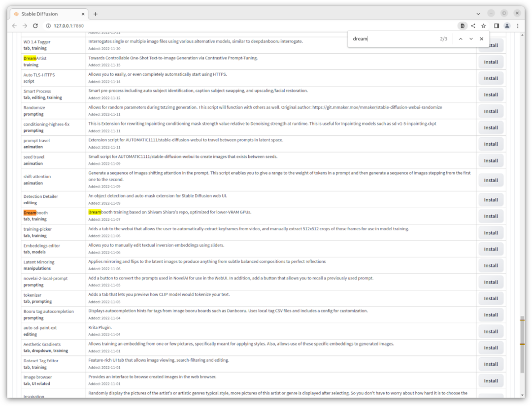532x406 pixels.
Task: Open the browser side panel icon
Action: pos(497,26)
